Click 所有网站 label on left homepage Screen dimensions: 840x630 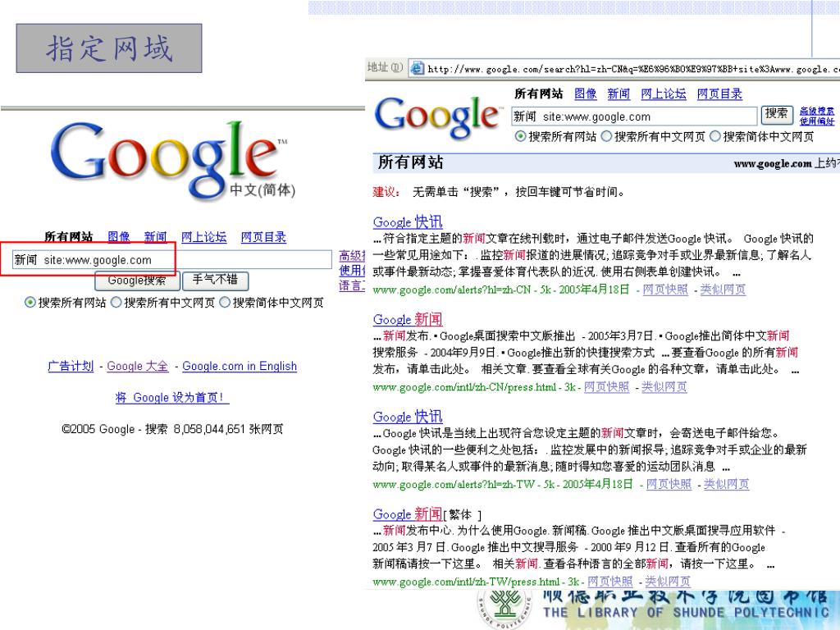tap(69, 237)
